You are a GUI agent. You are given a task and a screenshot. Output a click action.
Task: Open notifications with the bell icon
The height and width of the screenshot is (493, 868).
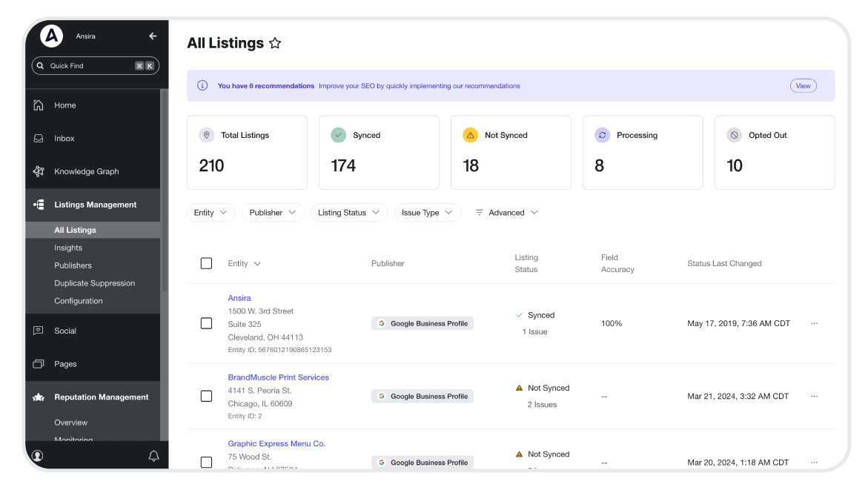(154, 456)
